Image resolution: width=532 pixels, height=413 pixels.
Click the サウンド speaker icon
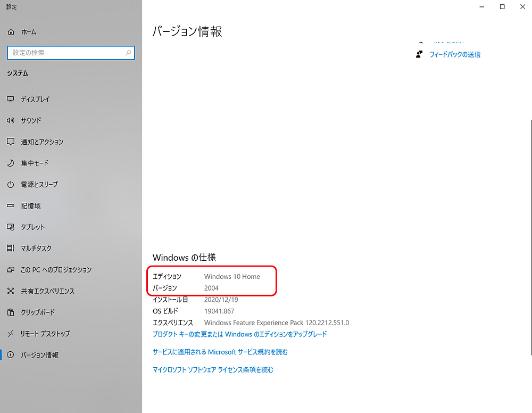(x=11, y=120)
